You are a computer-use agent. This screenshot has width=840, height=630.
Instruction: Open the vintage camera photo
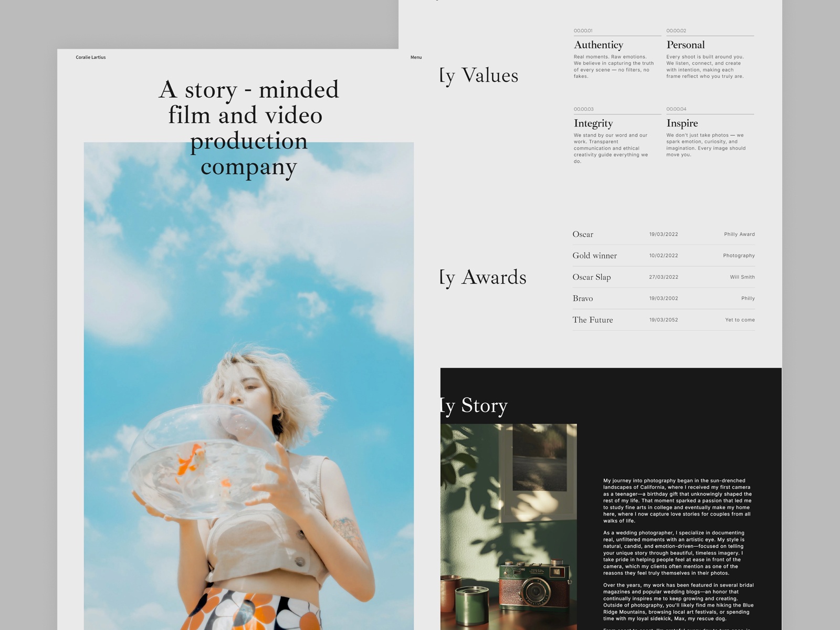(508, 525)
